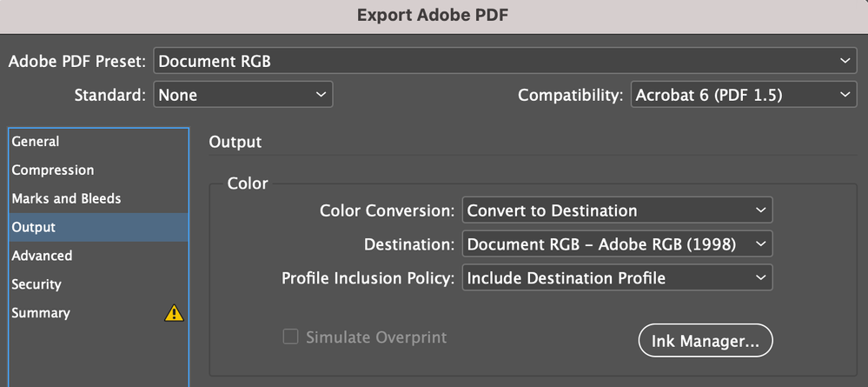Go to the Advanced settings section

[42, 257]
